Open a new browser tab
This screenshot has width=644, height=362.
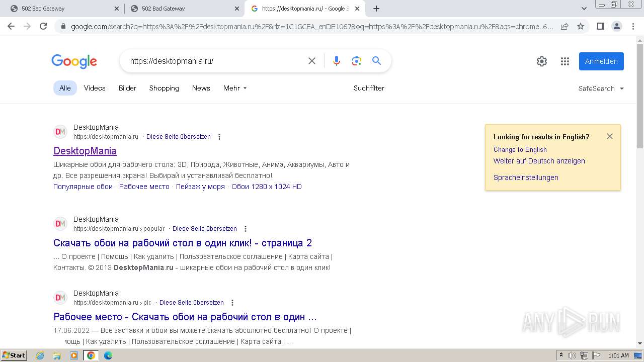click(x=376, y=9)
